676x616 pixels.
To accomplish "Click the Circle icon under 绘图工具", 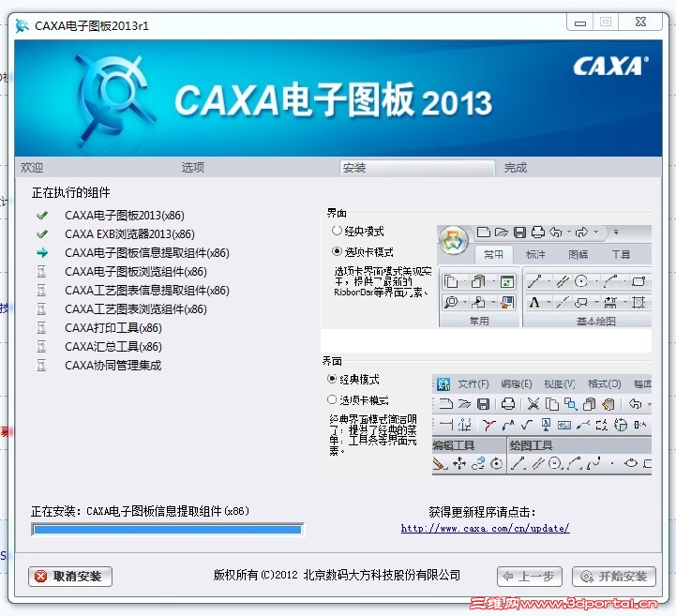I will 555,463.
